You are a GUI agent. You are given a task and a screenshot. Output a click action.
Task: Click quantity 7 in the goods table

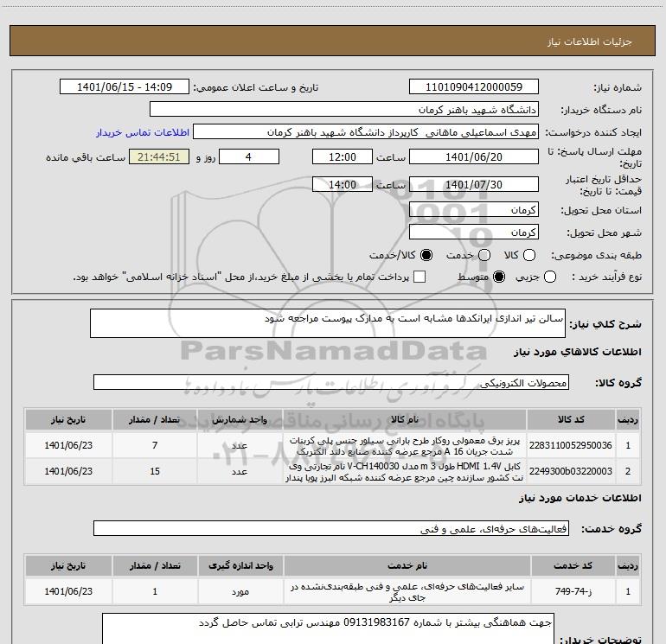pyautogui.click(x=155, y=445)
